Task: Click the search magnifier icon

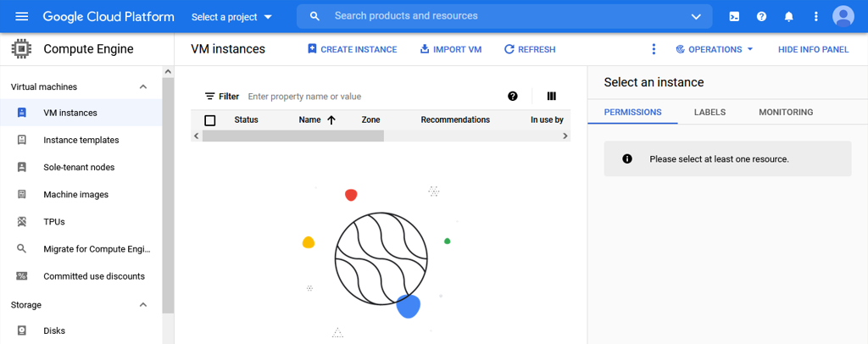Action: pyautogui.click(x=315, y=17)
